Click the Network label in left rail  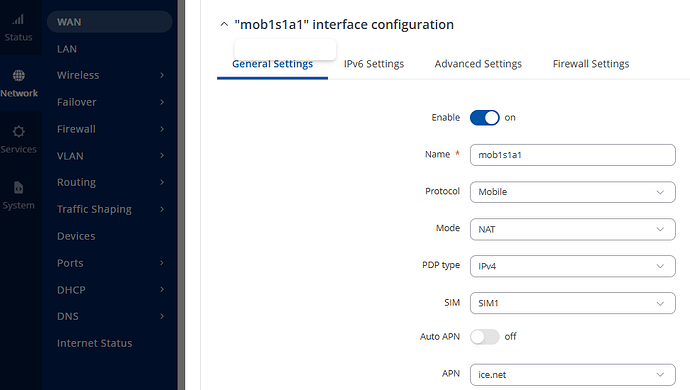point(19,93)
